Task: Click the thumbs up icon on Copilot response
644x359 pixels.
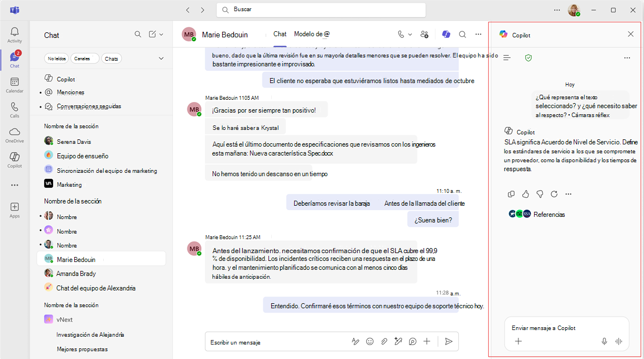Action: [x=525, y=194]
